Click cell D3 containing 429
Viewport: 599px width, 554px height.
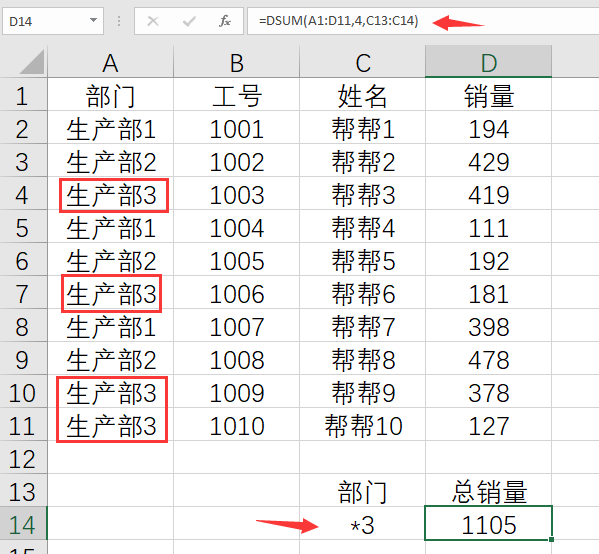coord(489,161)
